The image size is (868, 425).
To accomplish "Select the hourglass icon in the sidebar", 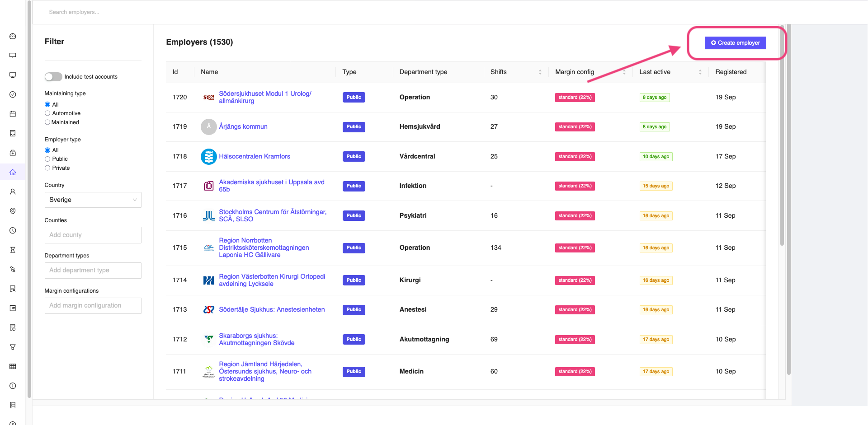I will click(13, 250).
